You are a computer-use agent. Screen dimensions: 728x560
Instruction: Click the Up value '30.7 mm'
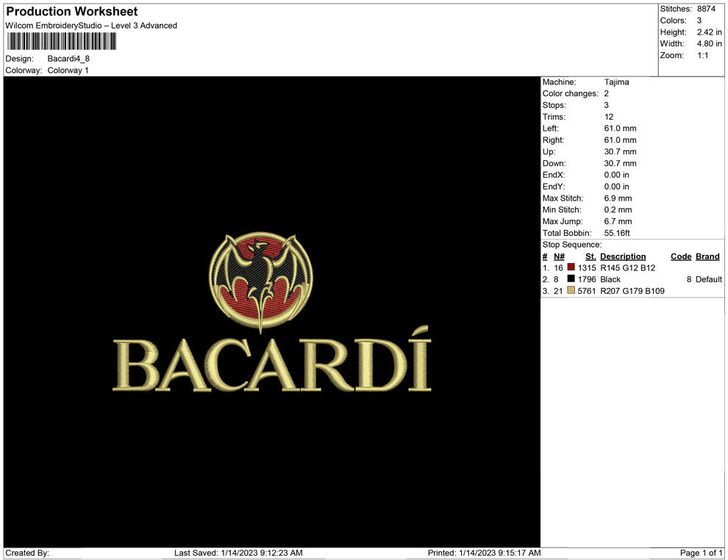621,151
